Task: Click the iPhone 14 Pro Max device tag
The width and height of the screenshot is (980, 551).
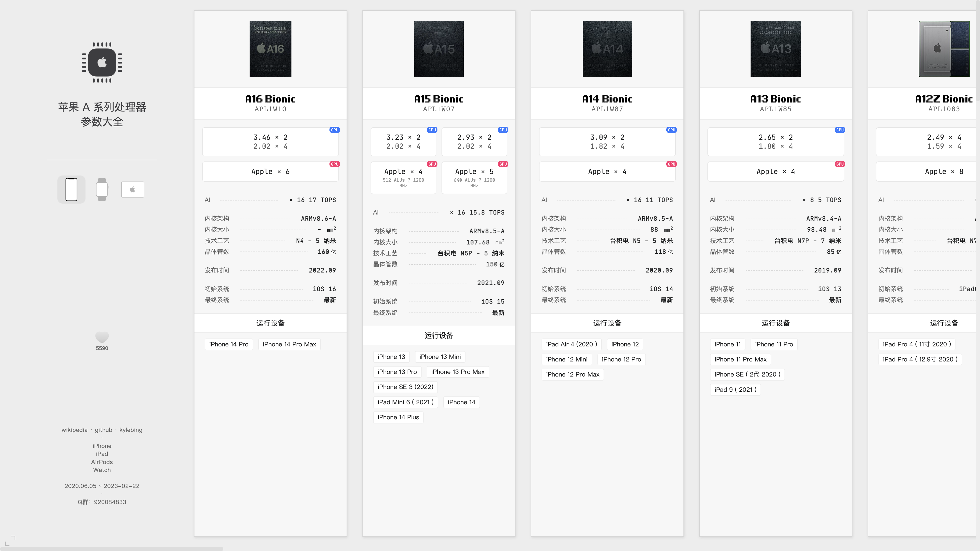Action: tap(289, 344)
